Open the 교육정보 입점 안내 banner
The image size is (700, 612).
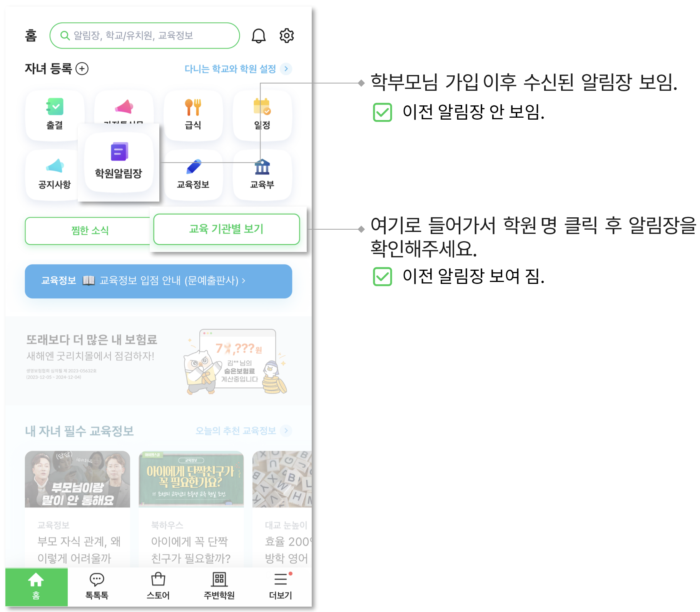[159, 281]
